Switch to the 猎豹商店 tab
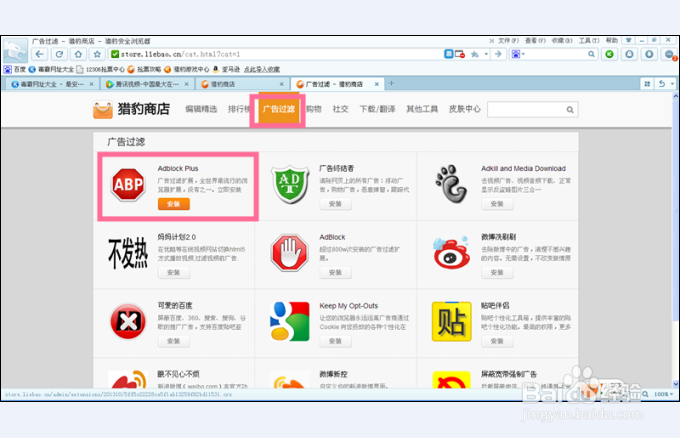This screenshot has width=680, height=438. tap(242, 84)
